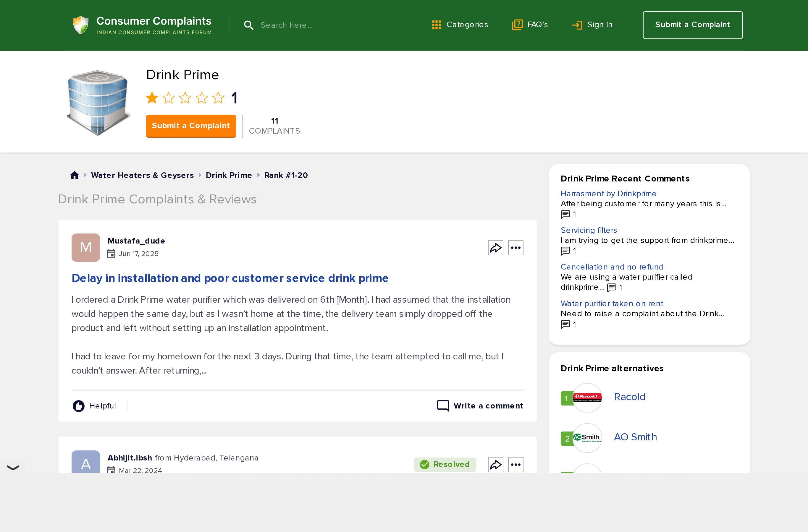Open 'Delay in installation and poor customer service' complaint
The height and width of the screenshot is (532, 808).
230,278
